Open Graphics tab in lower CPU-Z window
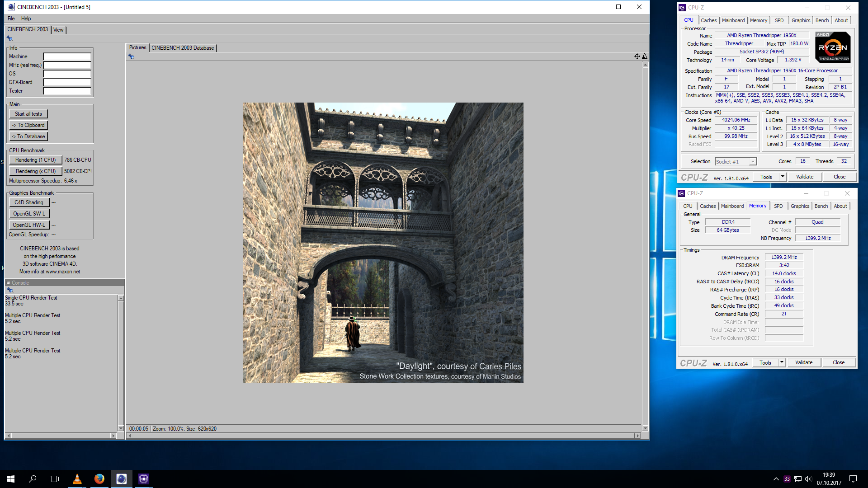This screenshot has width=868, height=488. click(x=800, y=206)
